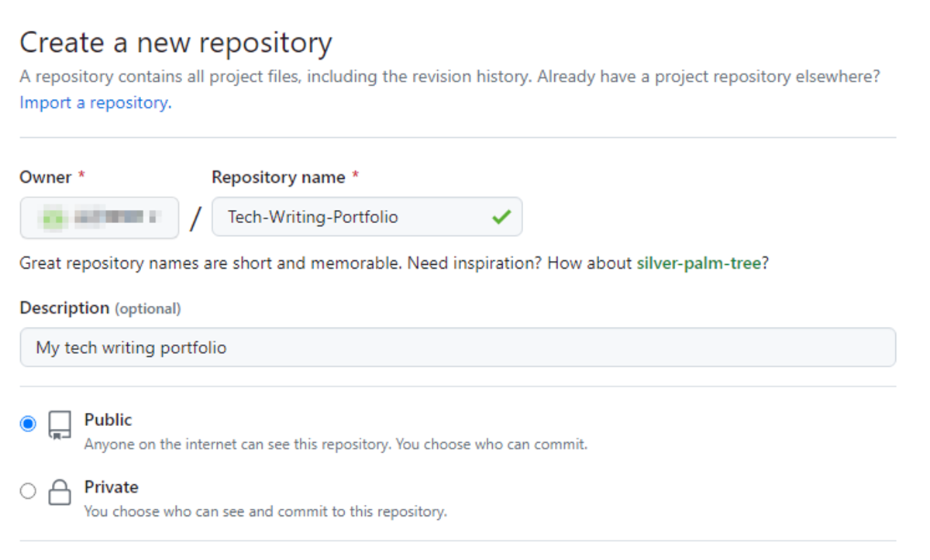Click the slash separator after Owner
Image resolution: width=930 pixels, height=560 pixels.
[195, 219]
